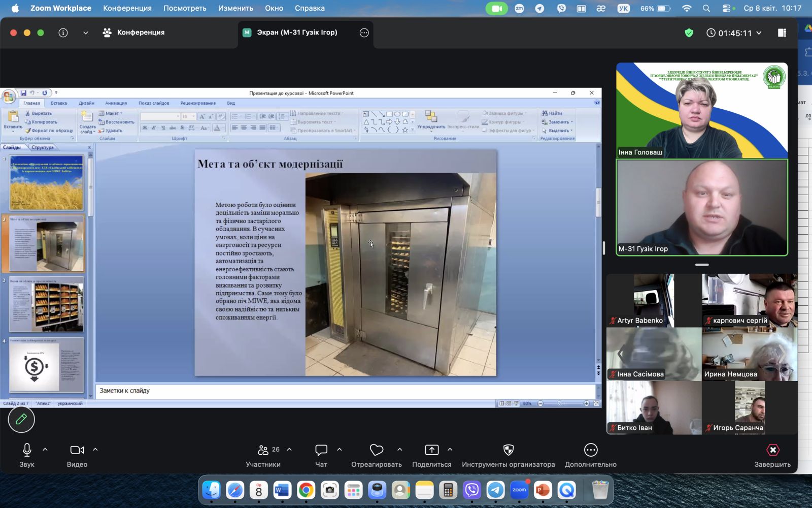Image resolution: width=812 pixels, height=508 pixels.
Task: Click the More options ellipsis icon
Action: tap(590, 450)
